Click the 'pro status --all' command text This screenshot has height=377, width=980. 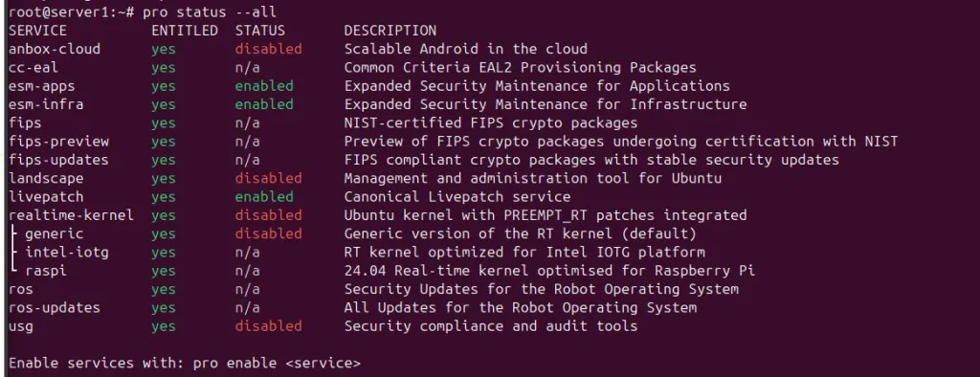click(x=210, y=11)
